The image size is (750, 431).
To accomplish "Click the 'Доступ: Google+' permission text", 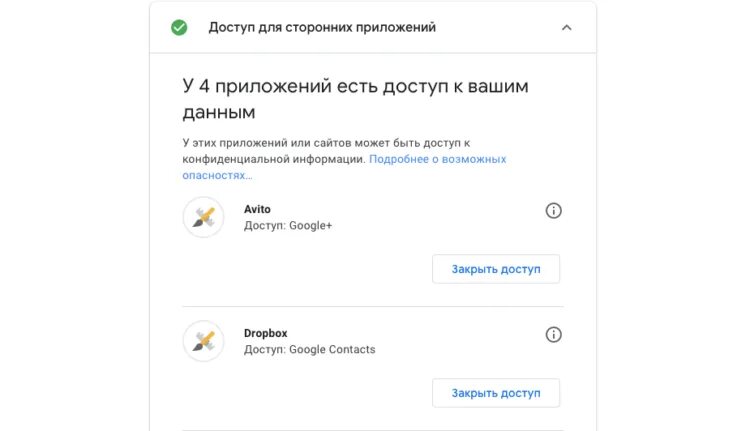I will pyautogui.click(x=288, y=225).
